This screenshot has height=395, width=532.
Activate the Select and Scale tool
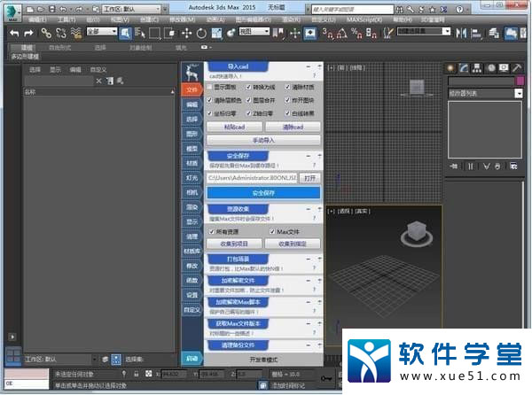[x=216, y=33]
